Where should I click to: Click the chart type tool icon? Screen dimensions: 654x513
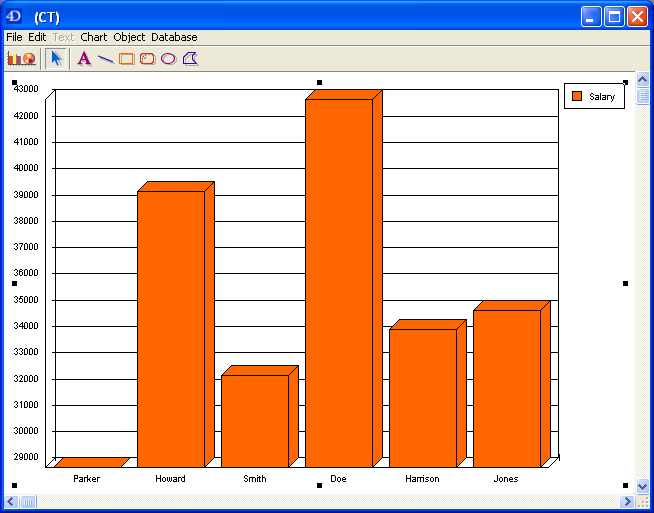[21, 58]
